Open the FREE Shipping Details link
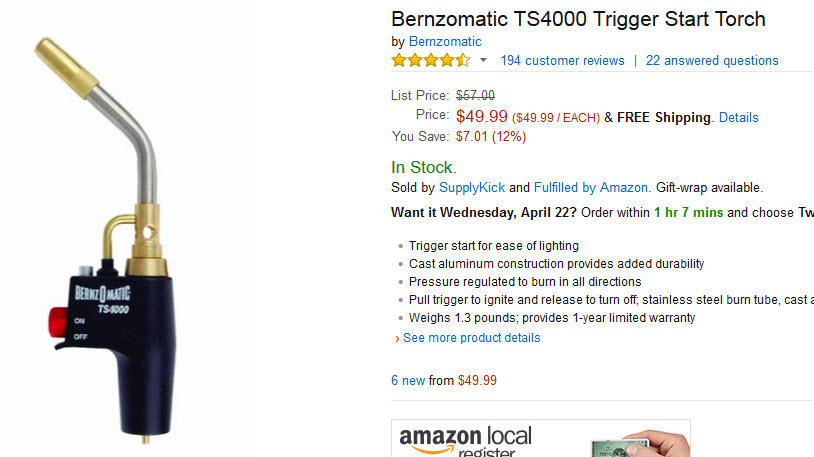814x457 pixels. (738, 117)
